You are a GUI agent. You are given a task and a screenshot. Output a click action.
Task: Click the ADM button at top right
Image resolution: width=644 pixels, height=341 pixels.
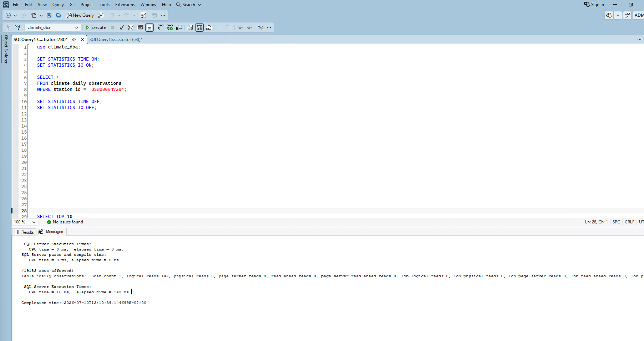pyautogui.click(x=639, y=15)
